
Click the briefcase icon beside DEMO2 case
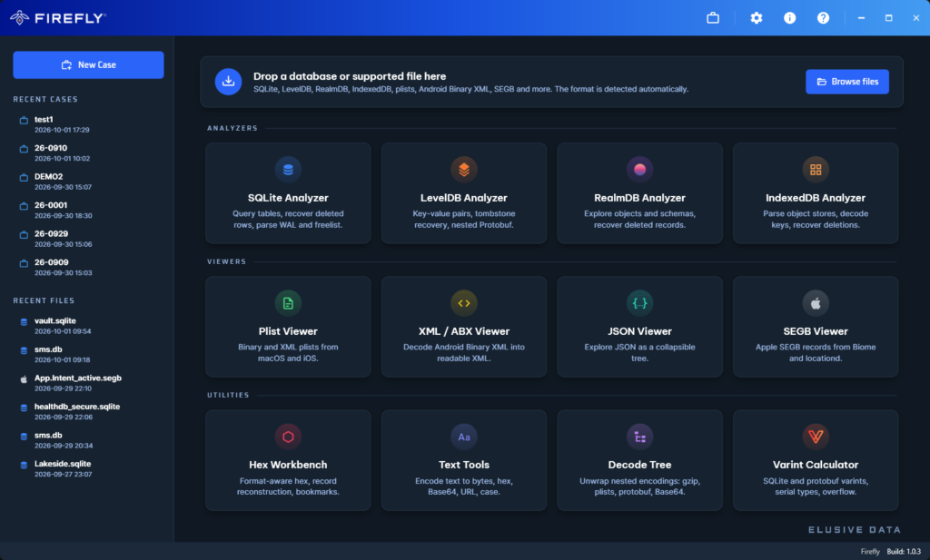(x=24, y=177)
